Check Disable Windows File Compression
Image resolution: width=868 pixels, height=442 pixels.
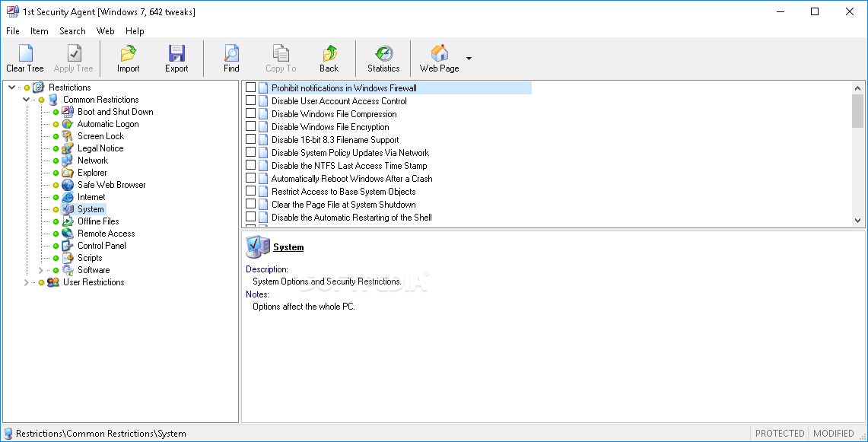(251, 113)
